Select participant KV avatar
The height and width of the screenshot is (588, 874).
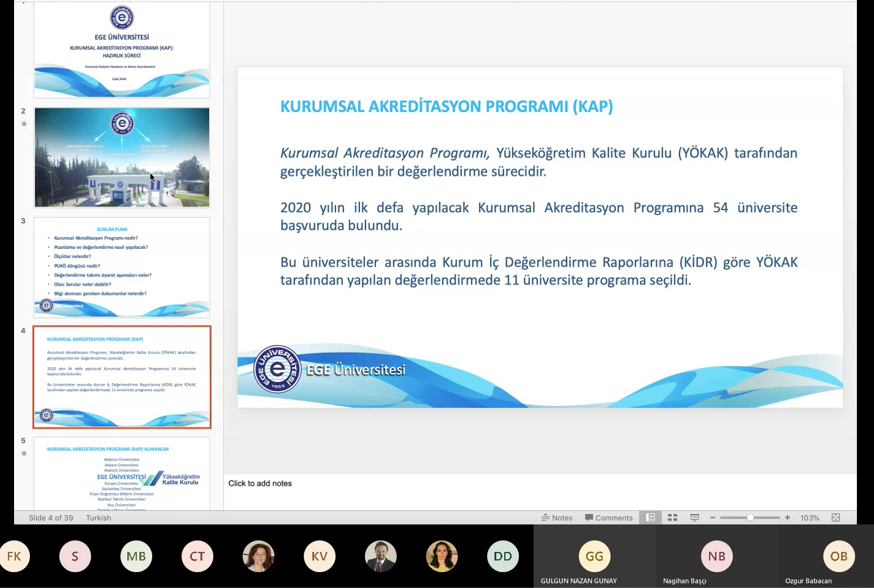[320, 556]
